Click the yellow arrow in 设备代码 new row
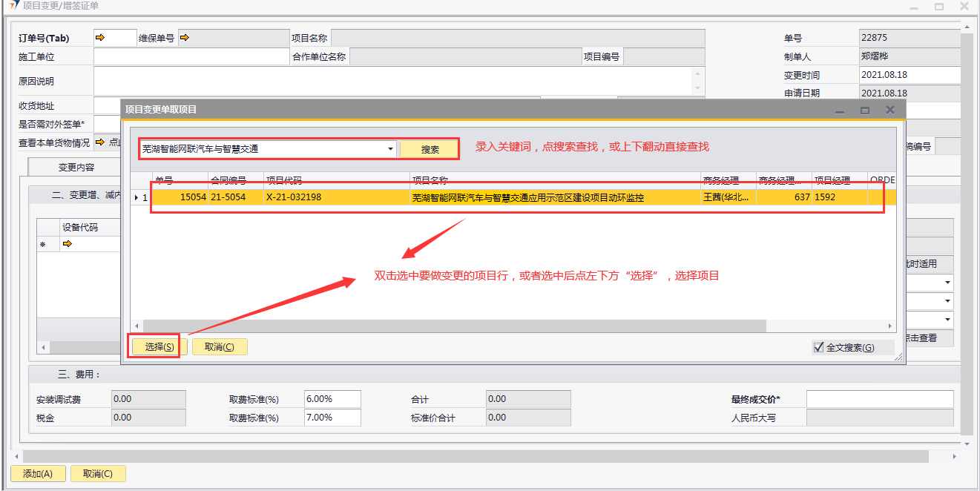 coord(68,244)
